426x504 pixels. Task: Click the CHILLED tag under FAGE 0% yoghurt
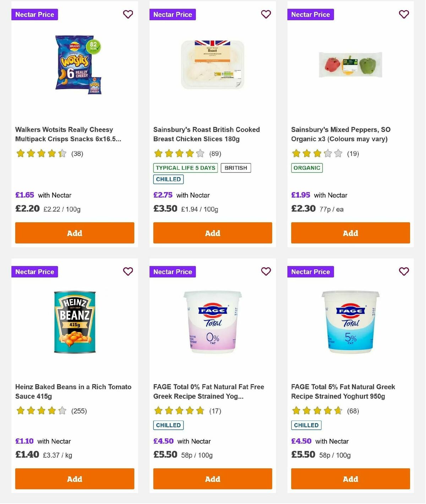(168, 425)
